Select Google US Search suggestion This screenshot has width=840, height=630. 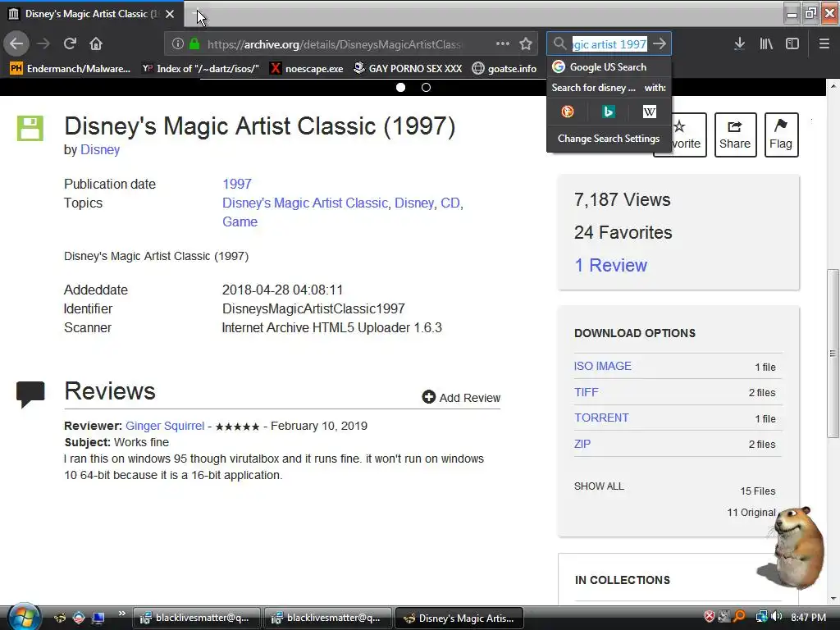coord(609,67)
